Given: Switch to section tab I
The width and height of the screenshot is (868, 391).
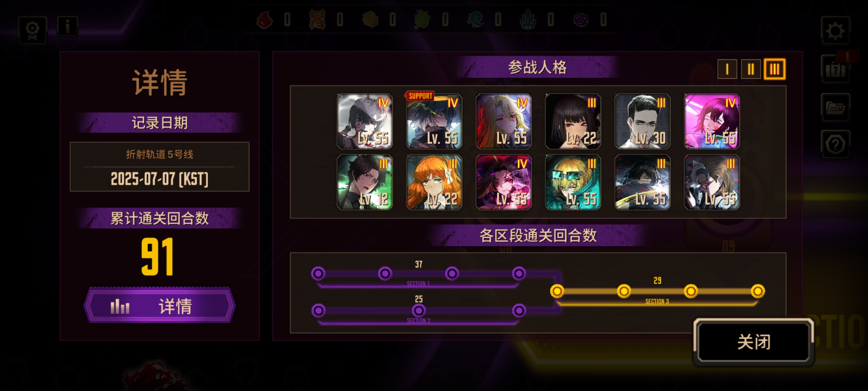Looking at the screenshot, I should [727, 69].
